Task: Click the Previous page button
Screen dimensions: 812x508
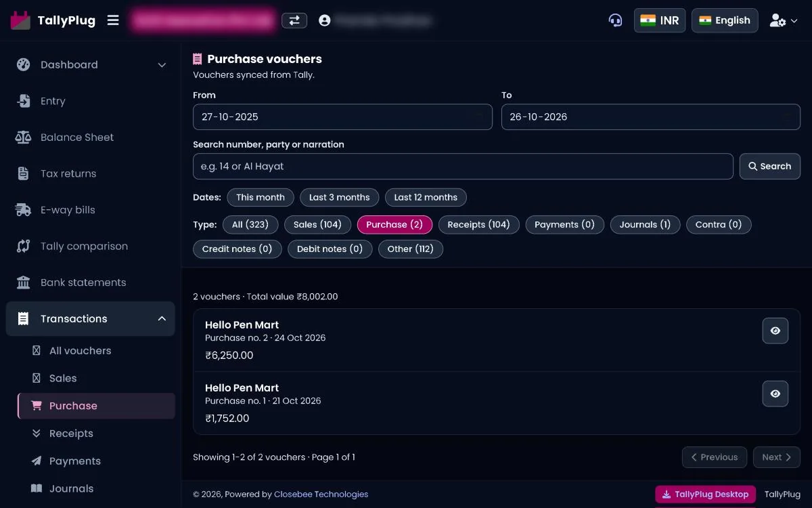Action: click(715, 457)
